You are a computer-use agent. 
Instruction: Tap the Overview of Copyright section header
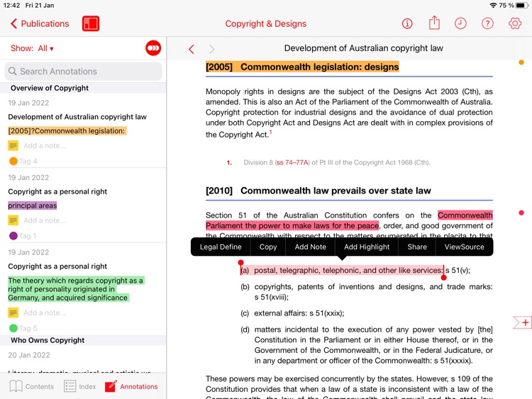coord(50,88)
